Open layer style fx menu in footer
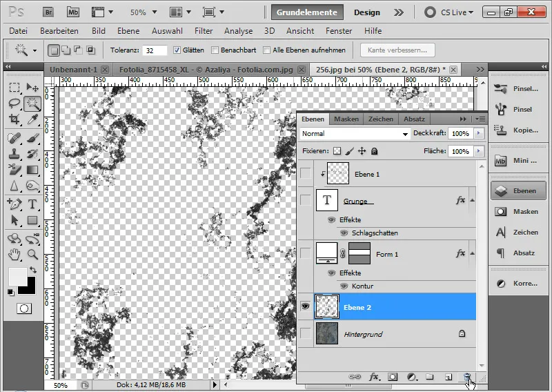The height and width of the screenshot is (392, 552). 374,377
